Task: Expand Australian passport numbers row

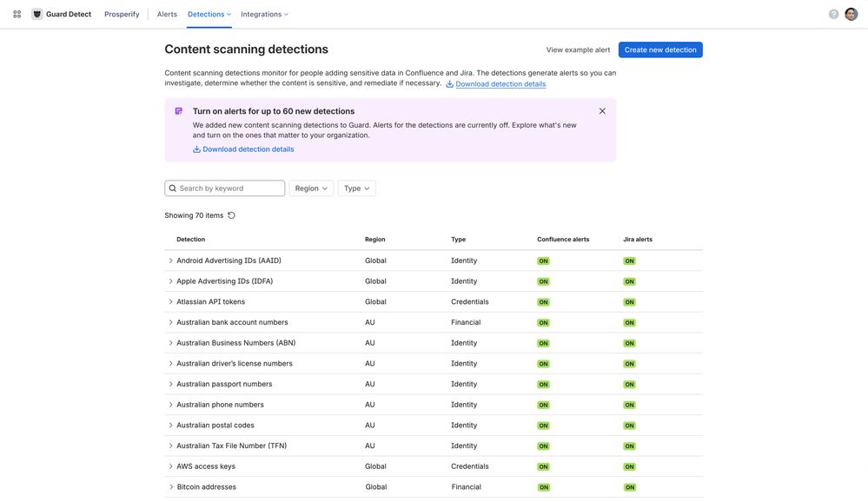Action: [170, 384]
